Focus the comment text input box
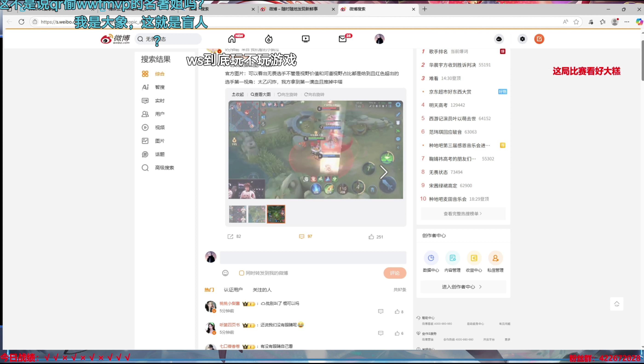This screenshot has height=364, width=644. 313,258
